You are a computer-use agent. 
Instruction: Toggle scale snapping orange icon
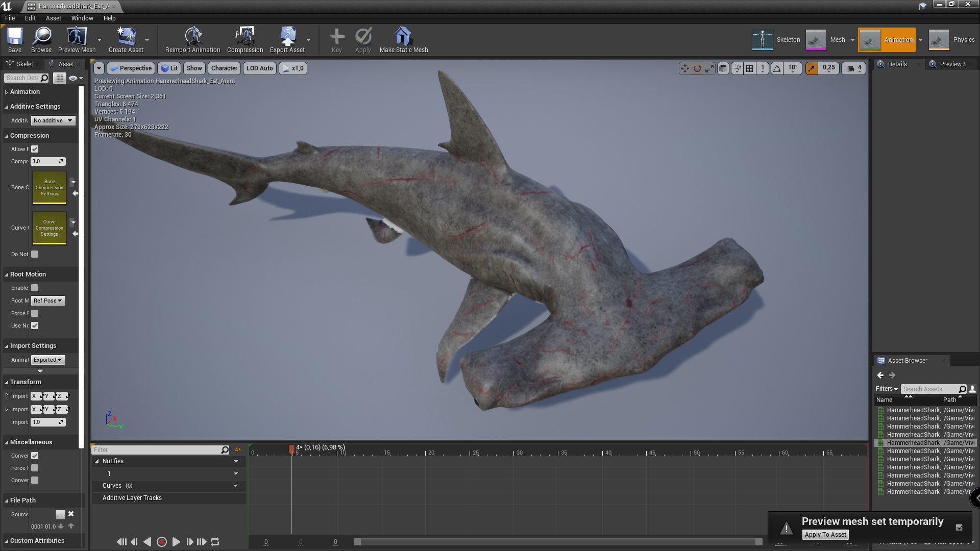pos(812,68)
